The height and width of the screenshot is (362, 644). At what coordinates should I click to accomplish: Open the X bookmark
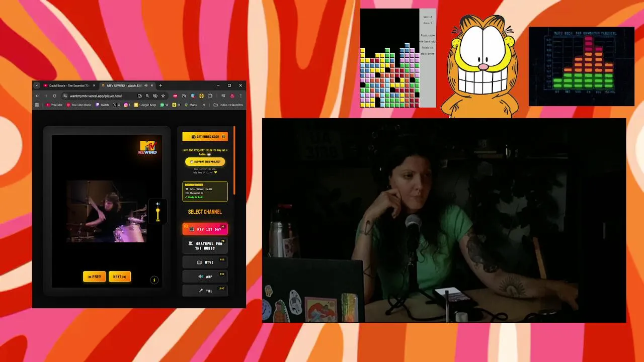click(116, 105)
